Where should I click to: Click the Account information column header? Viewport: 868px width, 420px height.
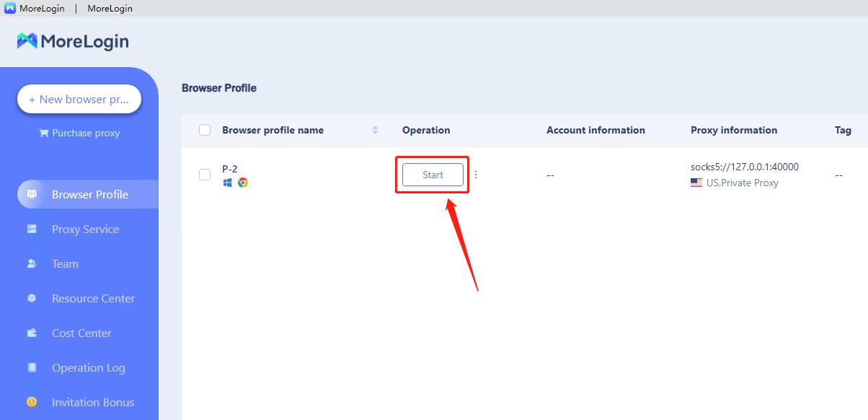pyautogui.click(x=595, y=130)
